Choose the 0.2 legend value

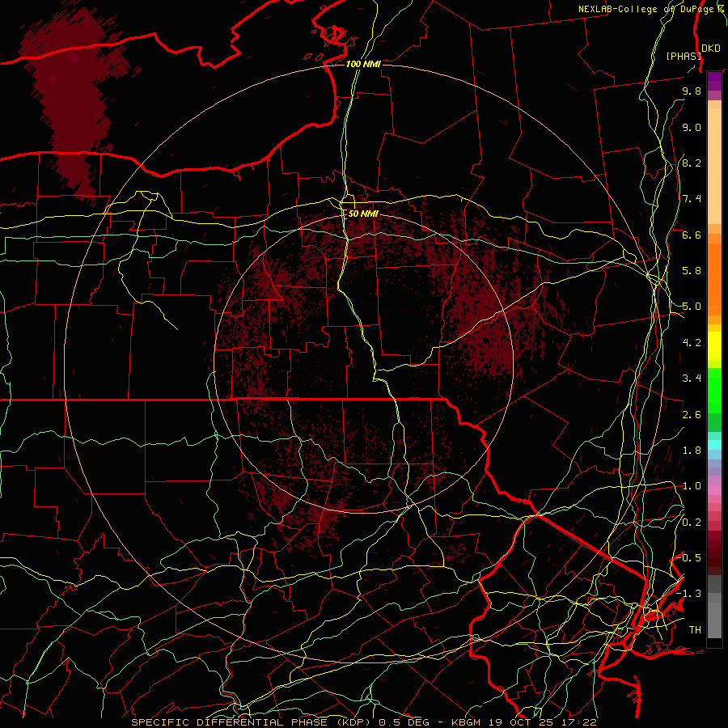[692, 523]
